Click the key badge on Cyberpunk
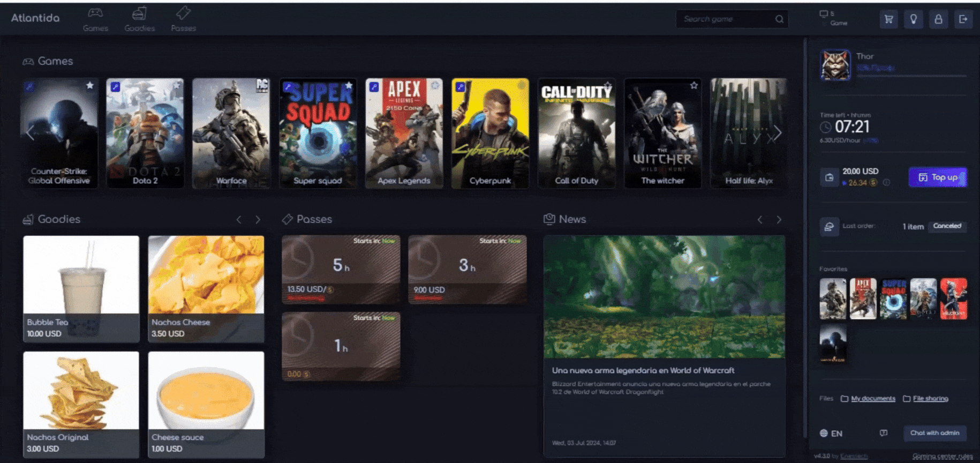The image size is (980, 463). pos(460,86)
